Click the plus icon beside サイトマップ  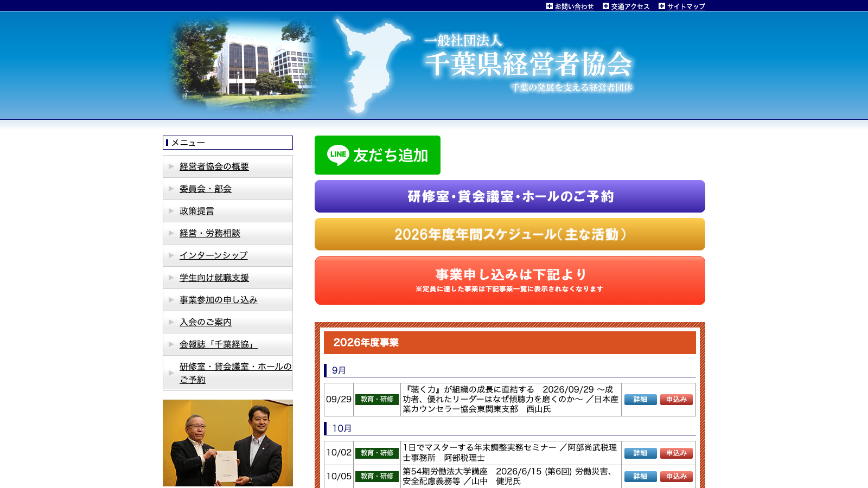click(662, 7)
